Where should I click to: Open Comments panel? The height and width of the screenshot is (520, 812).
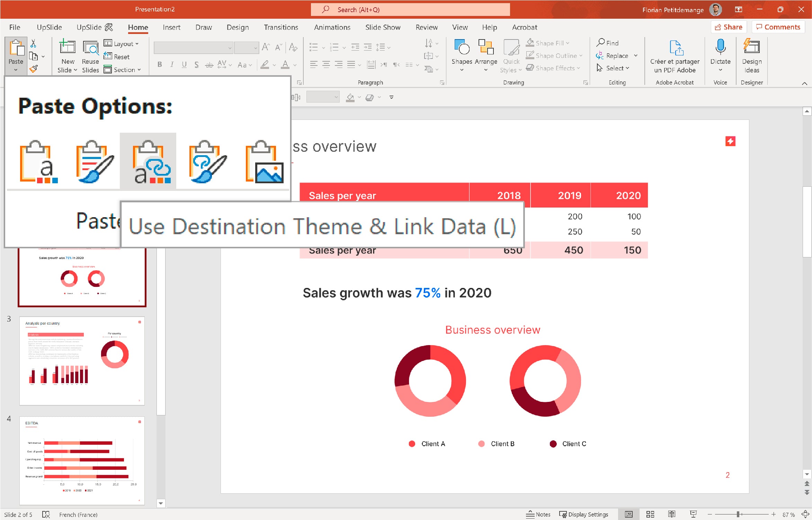click(778, 27)
